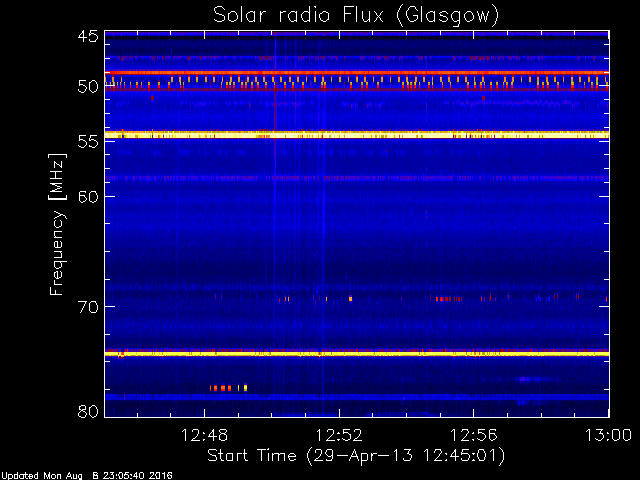The image size is (640, 480).
Task: Click the 45 frequency tick label
Action: click(x=88, y=36)
